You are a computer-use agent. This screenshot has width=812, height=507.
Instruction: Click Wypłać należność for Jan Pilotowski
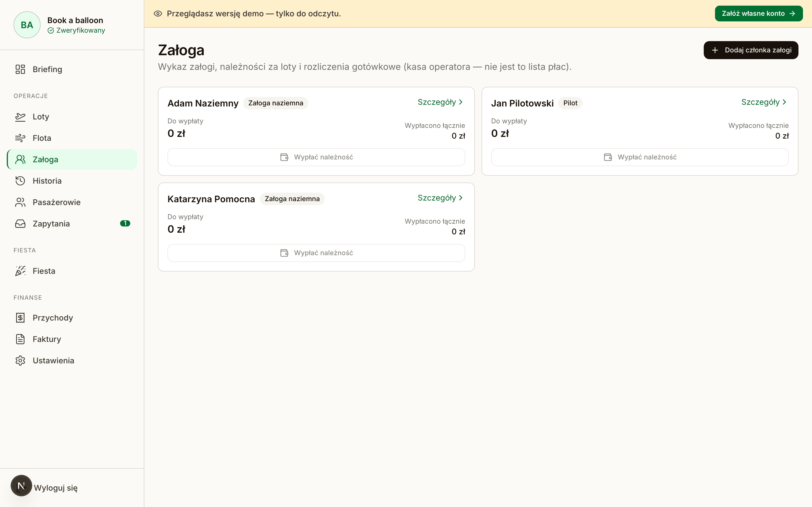pos(640,157)
